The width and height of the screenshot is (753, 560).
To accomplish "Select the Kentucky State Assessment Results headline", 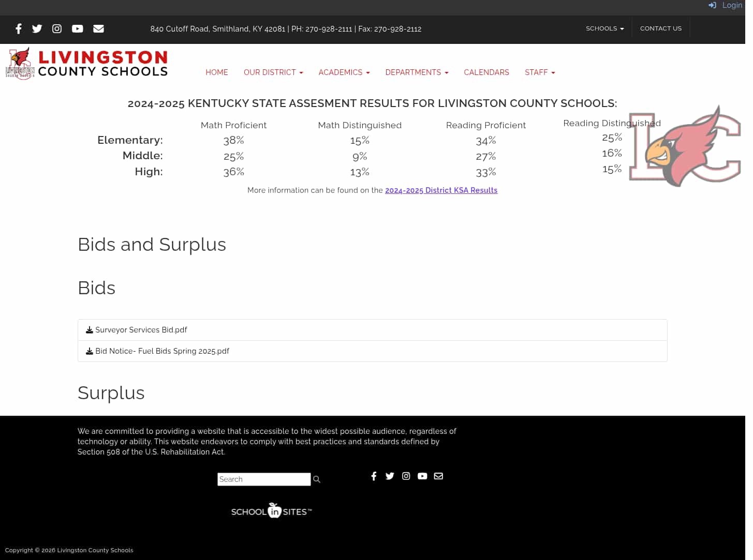I will 372,103.
